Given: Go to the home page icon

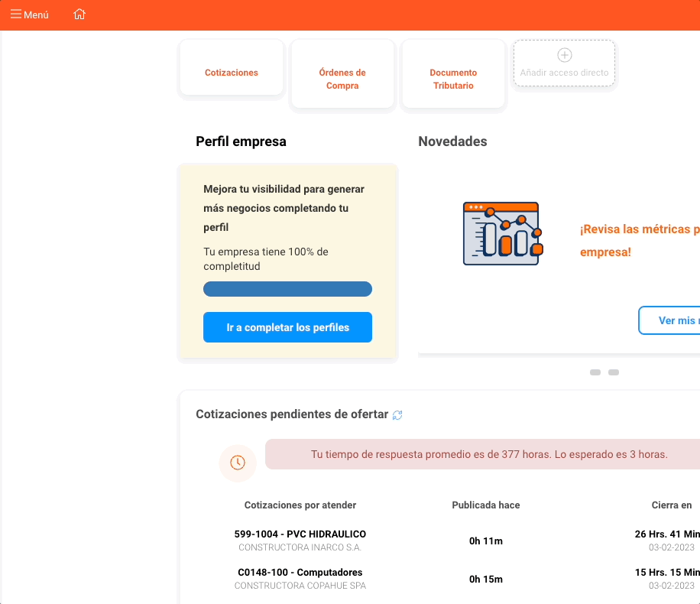Looking at the screenshot, I should point(79,15).
